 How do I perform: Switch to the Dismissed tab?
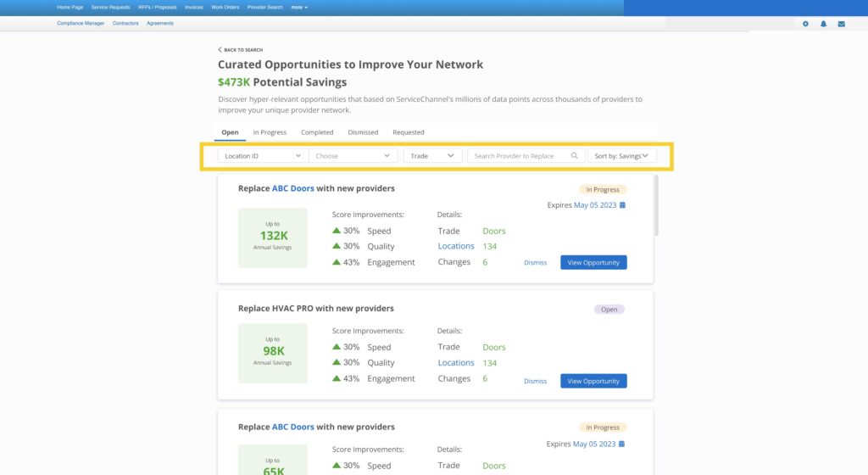pos(363,132)
